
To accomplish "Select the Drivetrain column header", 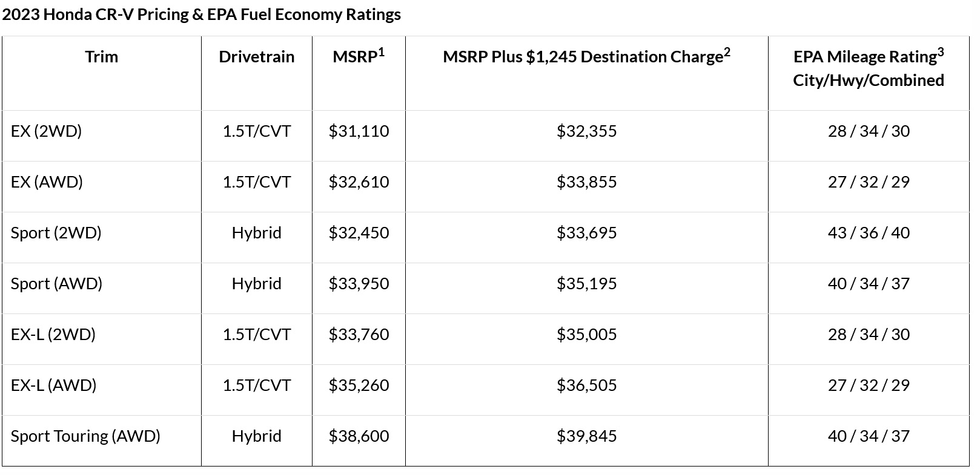I will pos(256,57).
